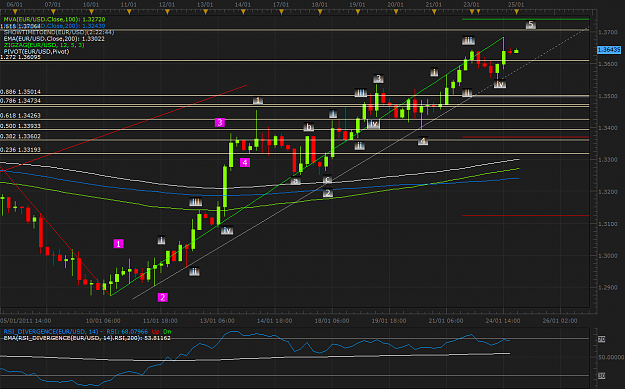Click the 1.2900 price axis label
Screen dimensions: 625x389
point(608,288)
